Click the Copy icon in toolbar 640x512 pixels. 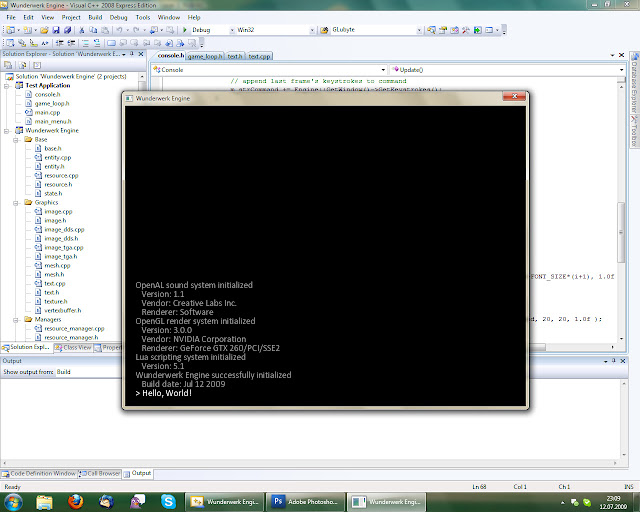click(93, 30)
